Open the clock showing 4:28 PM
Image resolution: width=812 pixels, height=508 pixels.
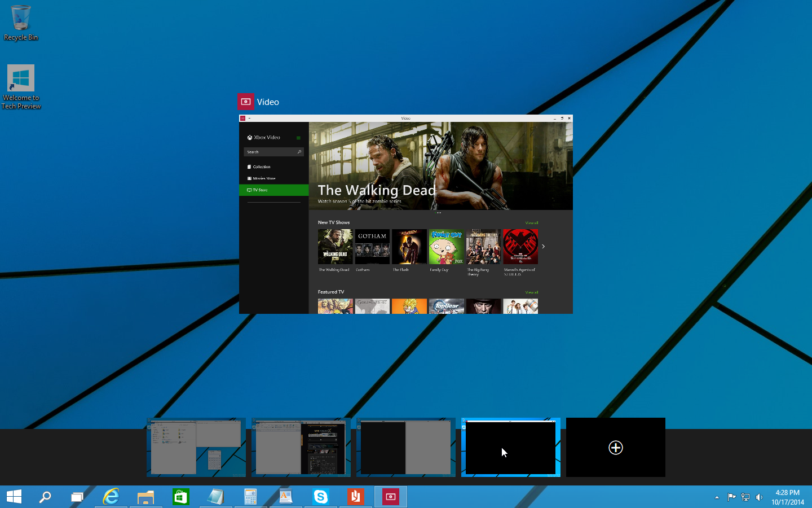(x=788, y=497)
